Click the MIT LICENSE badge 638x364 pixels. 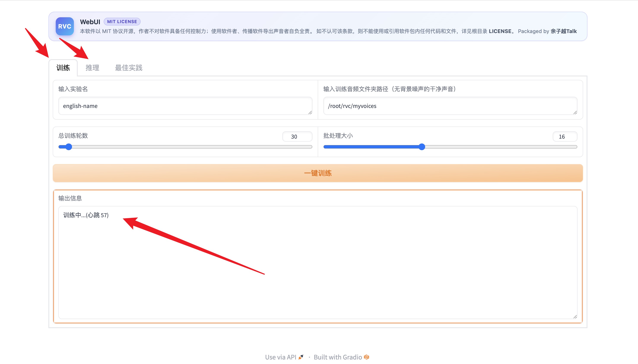(122, 22)
